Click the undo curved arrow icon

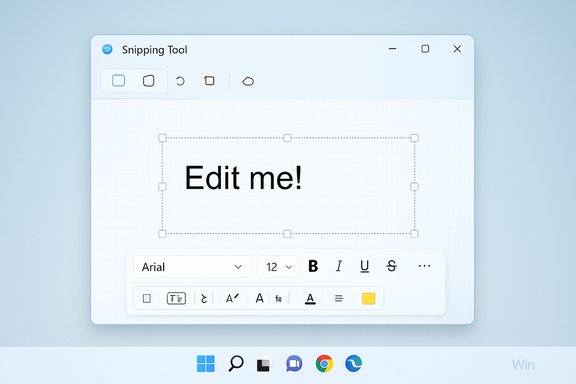[x=180, y=81]
